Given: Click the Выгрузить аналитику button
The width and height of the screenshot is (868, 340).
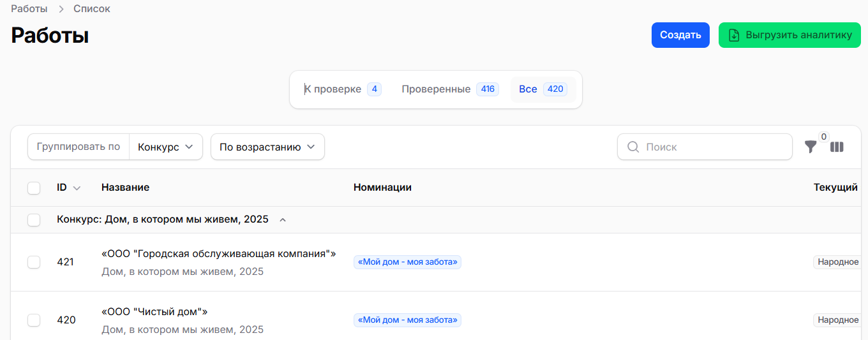Looking at the screenshot, I should click(789, 35).
